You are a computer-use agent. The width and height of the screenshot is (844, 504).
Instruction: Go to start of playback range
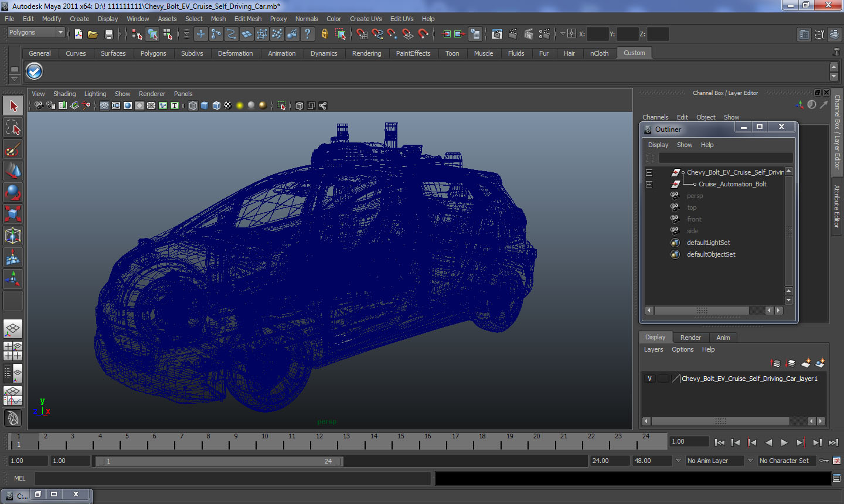719,442
